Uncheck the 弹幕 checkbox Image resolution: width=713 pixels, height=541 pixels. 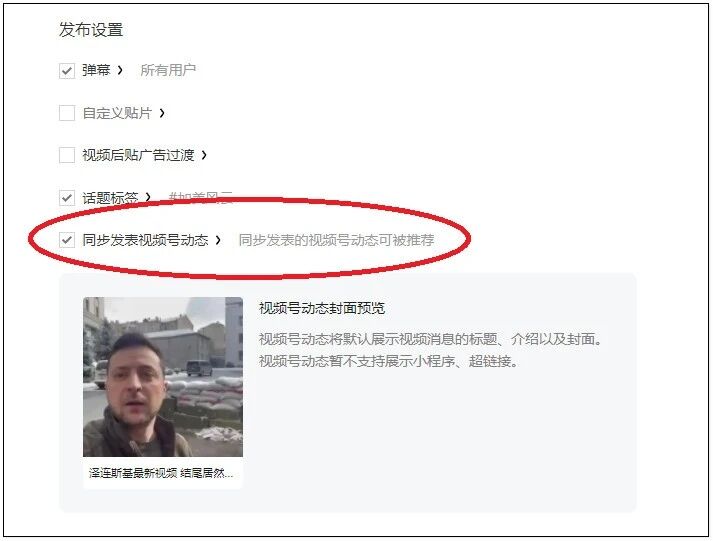pos(67,70)
